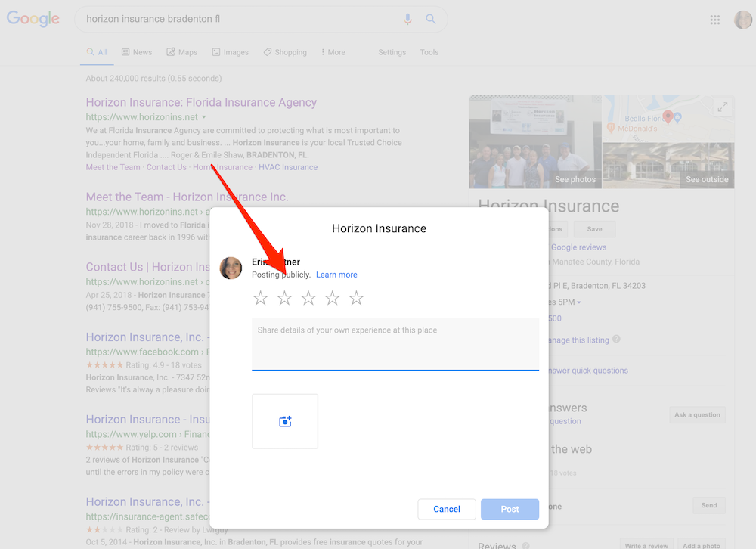
Task: Open the Google reviews link
Action: [578, 247]
